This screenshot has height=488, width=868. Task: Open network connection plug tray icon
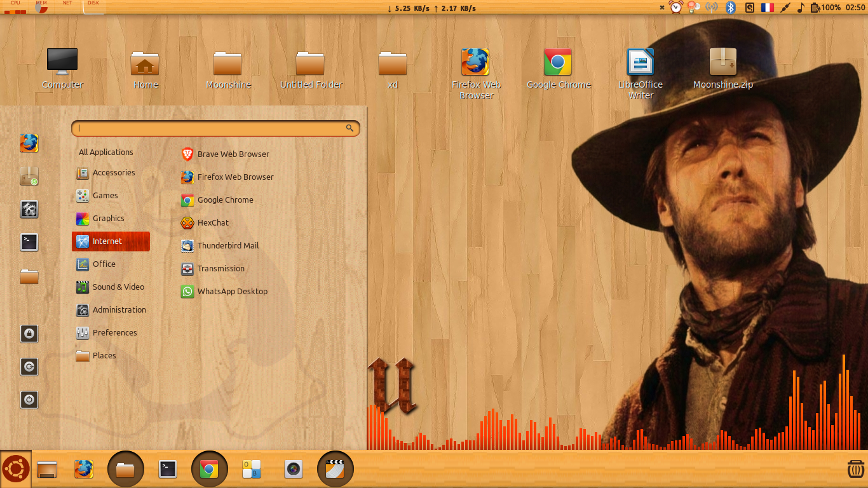coord(785,8)
